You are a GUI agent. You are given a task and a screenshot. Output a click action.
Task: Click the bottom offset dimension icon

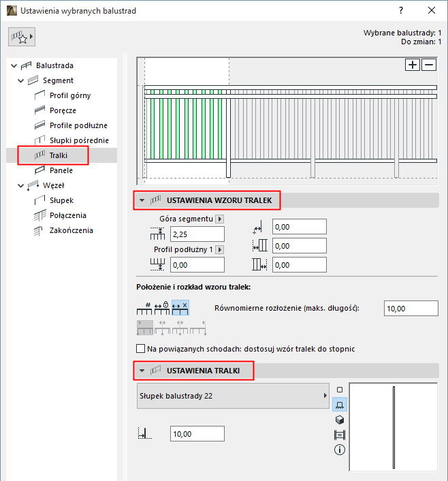click(x=157, y=265)
